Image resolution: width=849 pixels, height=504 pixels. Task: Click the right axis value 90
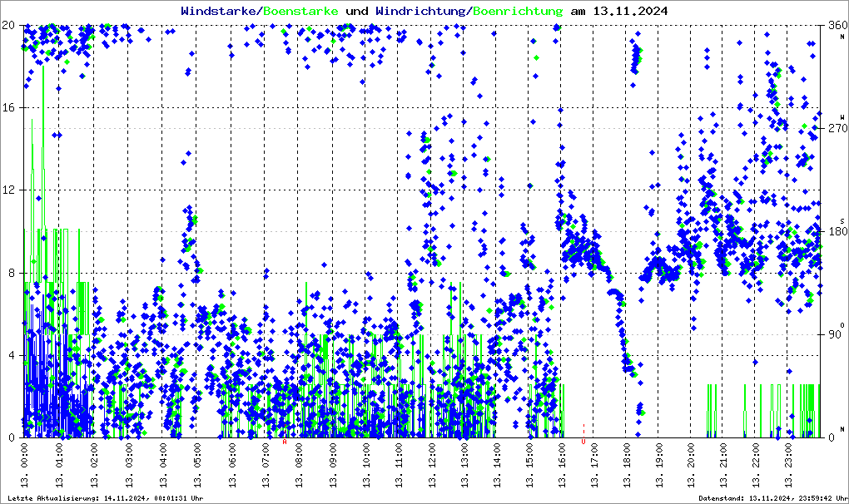tap(834, 334)
